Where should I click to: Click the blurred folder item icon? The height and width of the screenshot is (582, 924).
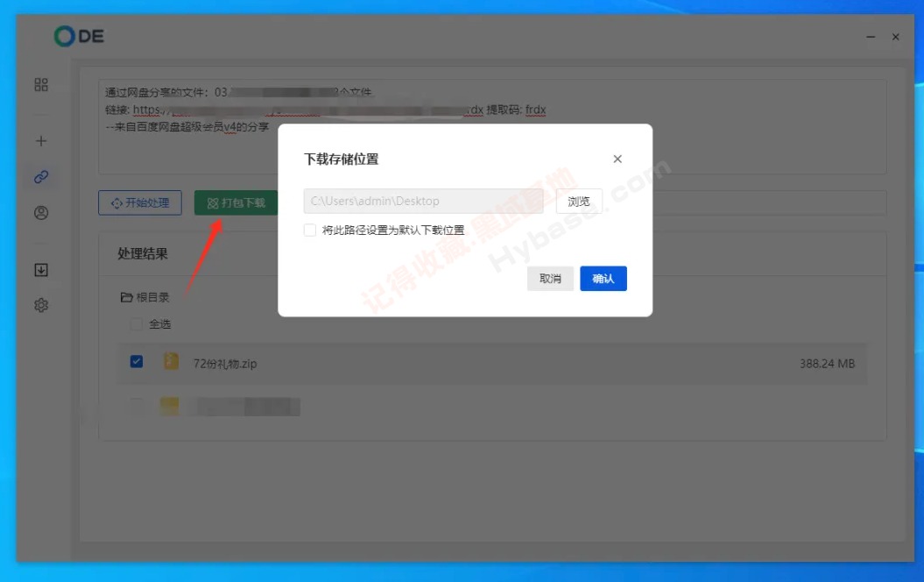pos(170,406)
